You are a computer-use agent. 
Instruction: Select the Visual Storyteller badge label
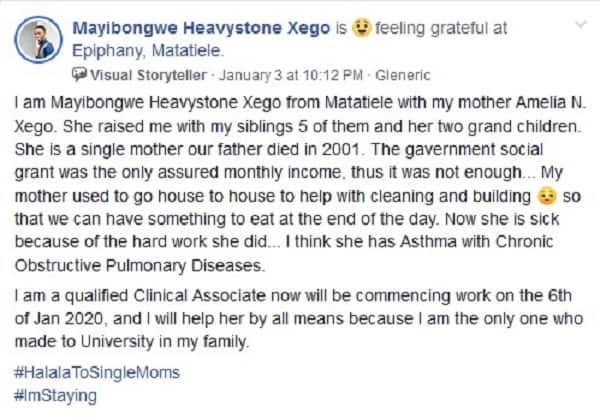(148, 75)
